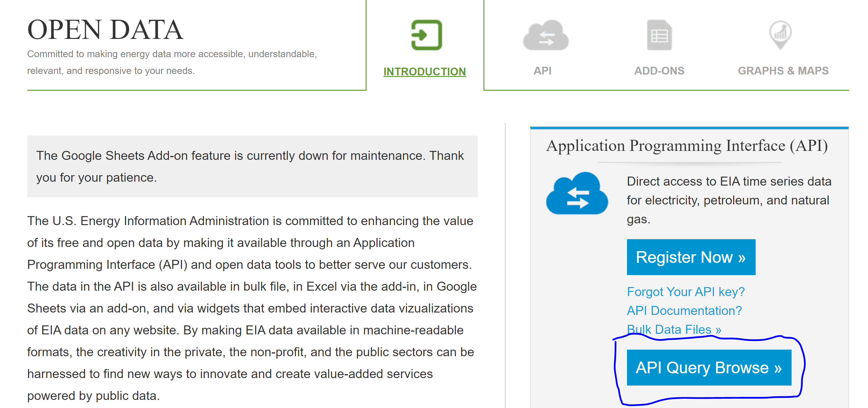This screenshot has height=408, width=868.
Task: Click the Application Programming Interface panel title
Action: click(687, 146)
